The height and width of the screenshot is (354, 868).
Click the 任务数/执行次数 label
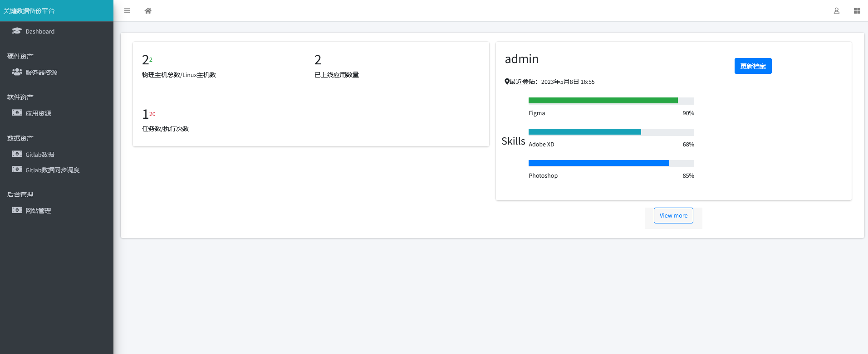[165, 129]
